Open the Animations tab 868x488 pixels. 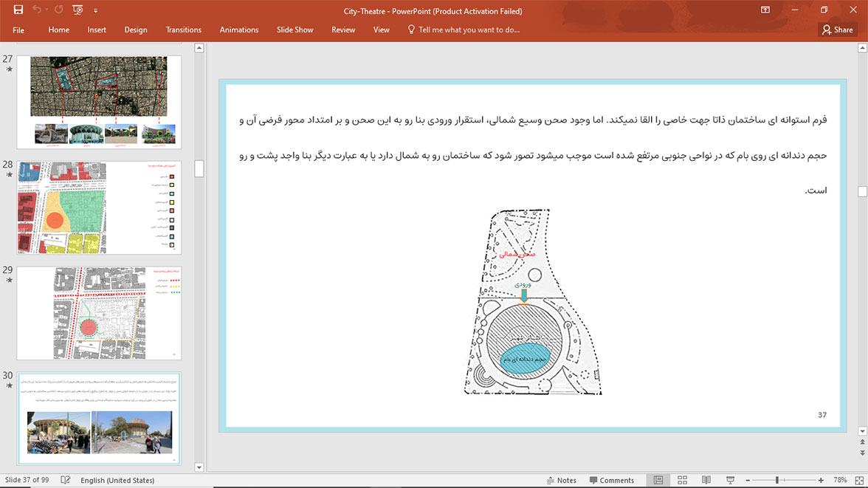pos(239,30)
